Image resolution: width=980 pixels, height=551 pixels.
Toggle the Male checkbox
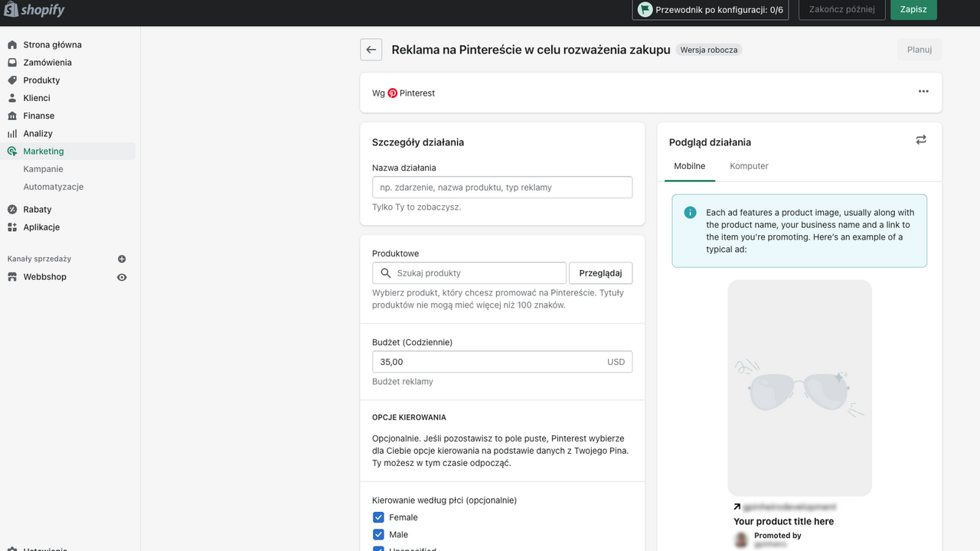tap(378, 534)
